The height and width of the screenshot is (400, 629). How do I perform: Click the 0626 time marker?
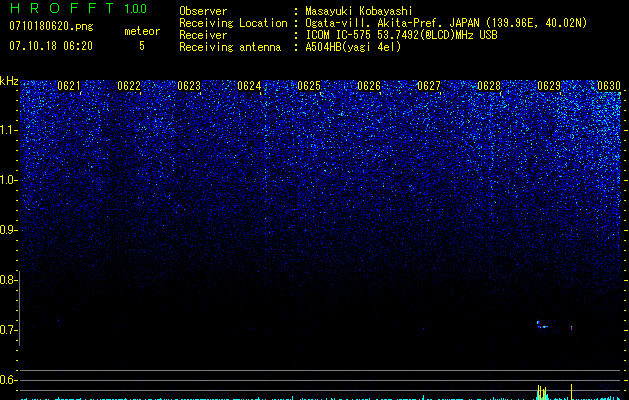(369, 86)
